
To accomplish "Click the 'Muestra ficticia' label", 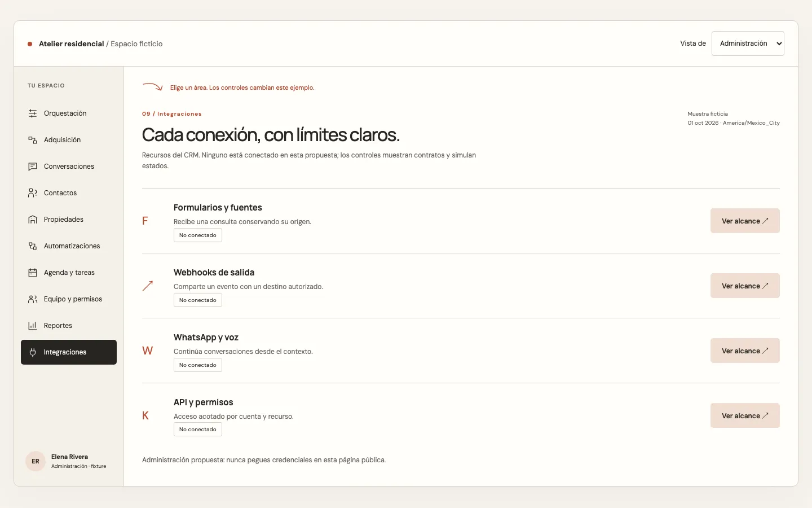I will [x=708, y=114].
